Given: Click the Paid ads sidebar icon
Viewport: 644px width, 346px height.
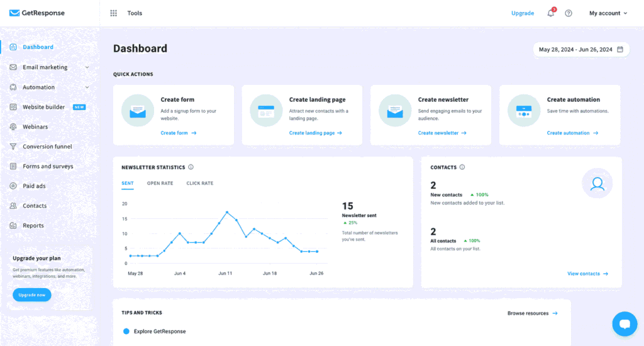Looking at the screenshot, I should tap(13, 186).
